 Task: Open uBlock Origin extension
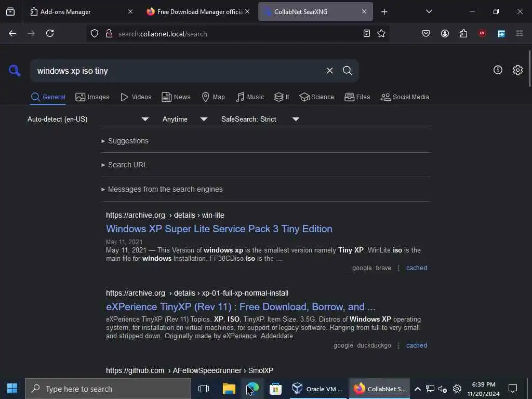point(482,33)
